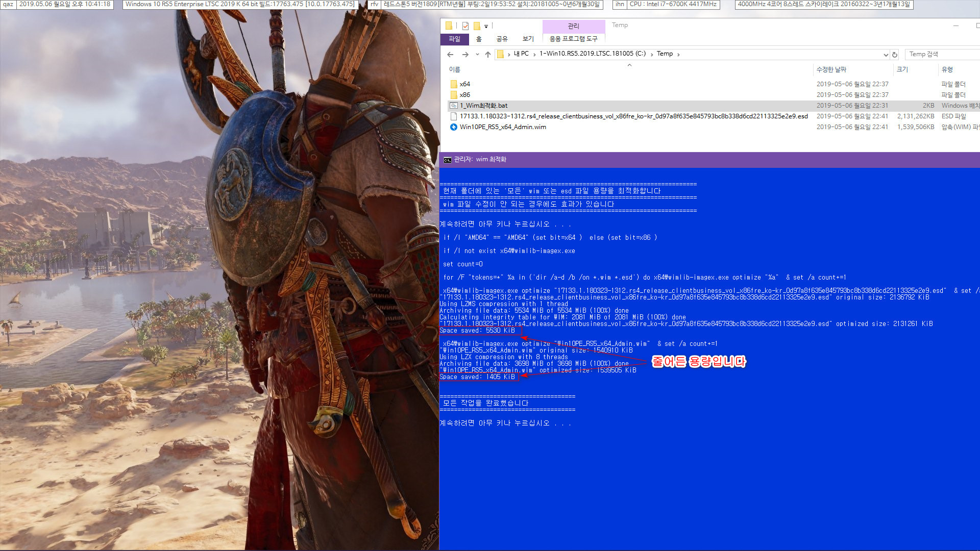Image resolution: width=980 pixels, height=551 pixels.
Task: Click the ESD 파일 type cell
Action: (953, 116)
